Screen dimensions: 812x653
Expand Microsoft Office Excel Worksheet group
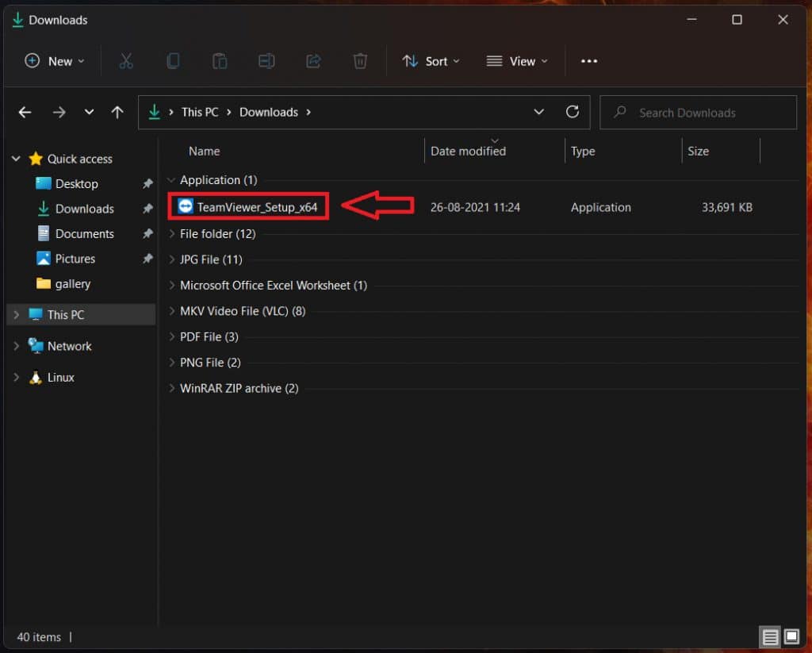(x=171, y=285)
